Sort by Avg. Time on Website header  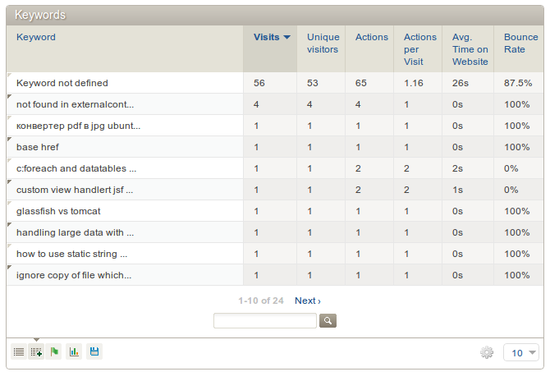[x=470, y=49]
